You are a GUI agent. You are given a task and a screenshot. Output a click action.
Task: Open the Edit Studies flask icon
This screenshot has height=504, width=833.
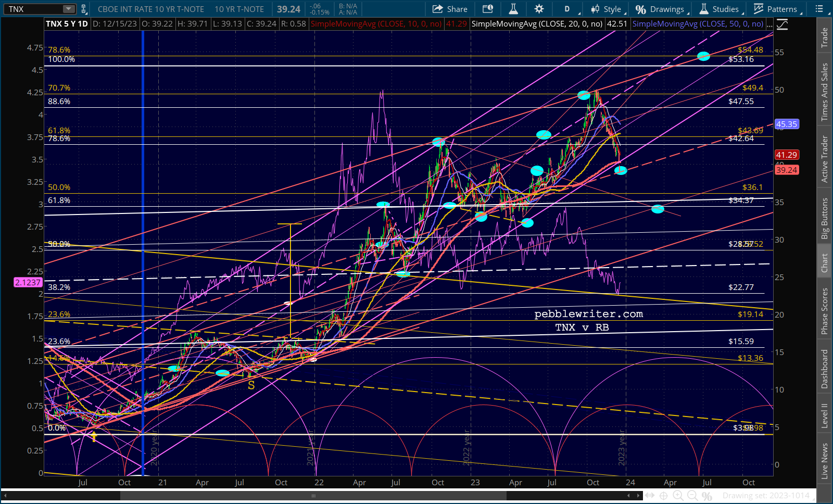pos(513,9)
